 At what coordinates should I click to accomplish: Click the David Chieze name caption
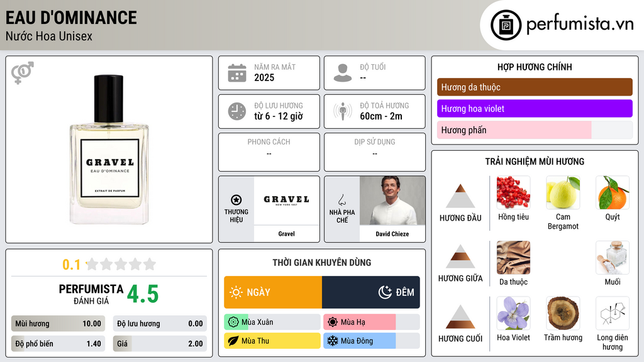coord(392,234)
